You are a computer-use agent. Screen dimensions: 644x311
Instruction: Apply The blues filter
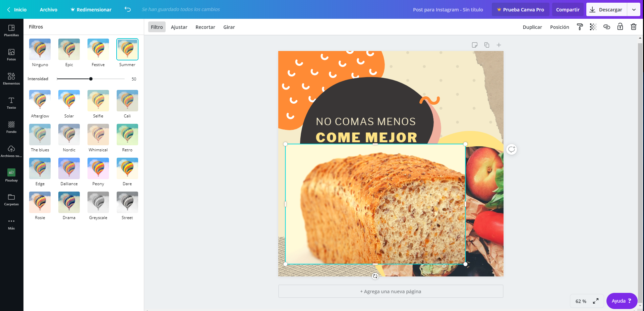40,135
